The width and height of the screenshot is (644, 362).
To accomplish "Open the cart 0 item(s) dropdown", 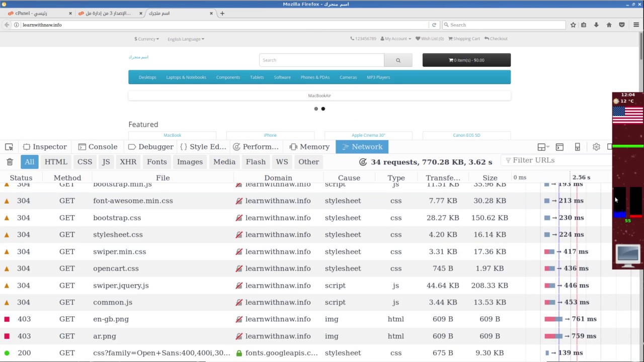I will [466, 60].
